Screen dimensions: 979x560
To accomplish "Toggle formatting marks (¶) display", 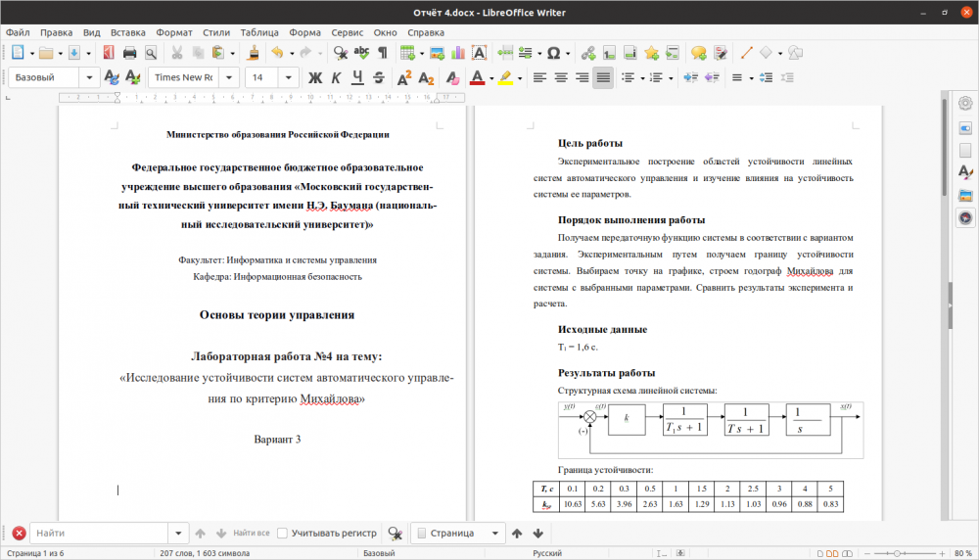I will click(x=383, y=53).
